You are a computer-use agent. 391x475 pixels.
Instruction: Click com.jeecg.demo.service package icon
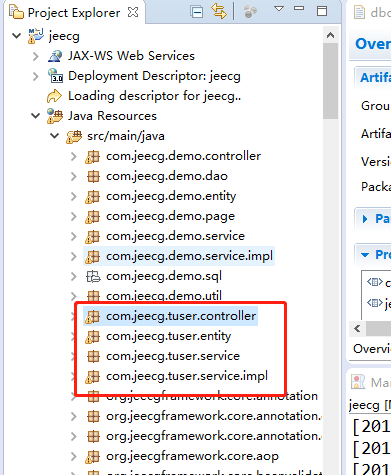93,236
